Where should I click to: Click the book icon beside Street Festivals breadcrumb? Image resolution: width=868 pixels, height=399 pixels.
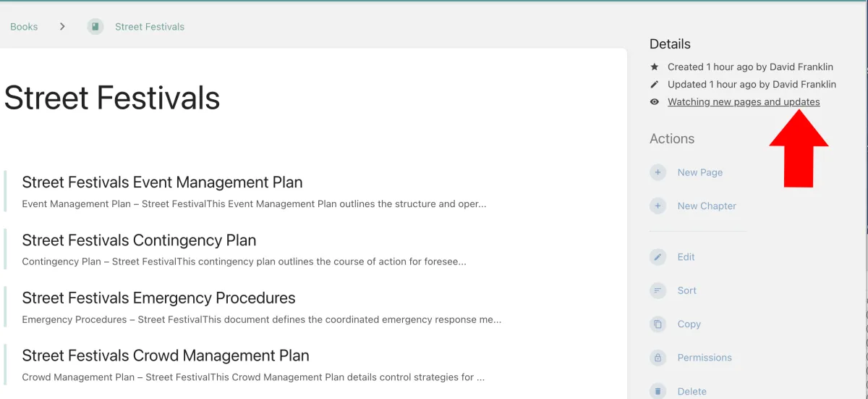coord(95,27)
